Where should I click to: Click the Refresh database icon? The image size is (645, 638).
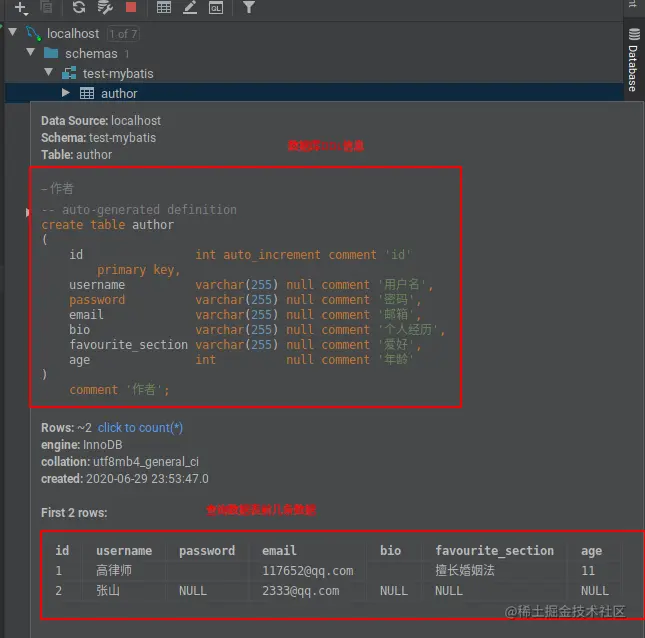pos(79,7)
